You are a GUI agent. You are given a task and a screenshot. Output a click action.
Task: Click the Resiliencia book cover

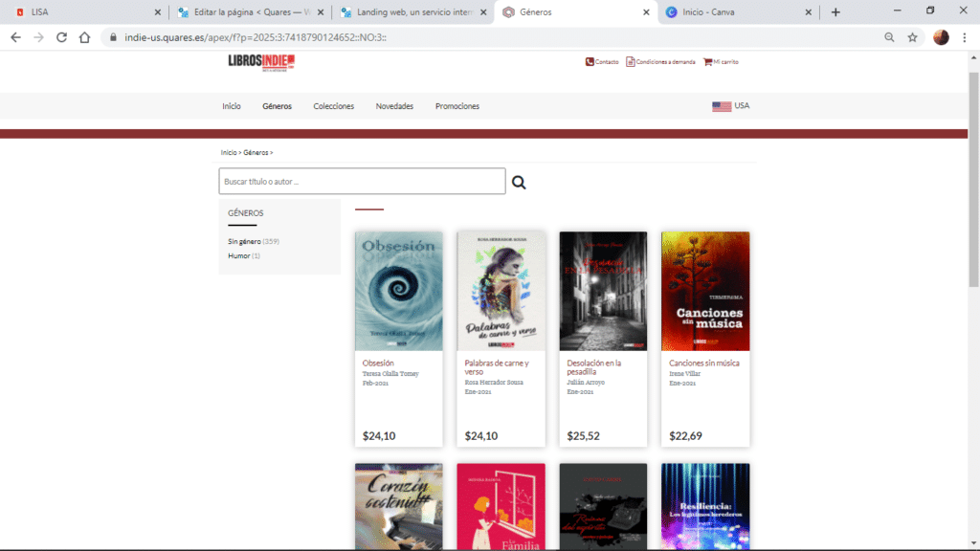pos(705,507)
